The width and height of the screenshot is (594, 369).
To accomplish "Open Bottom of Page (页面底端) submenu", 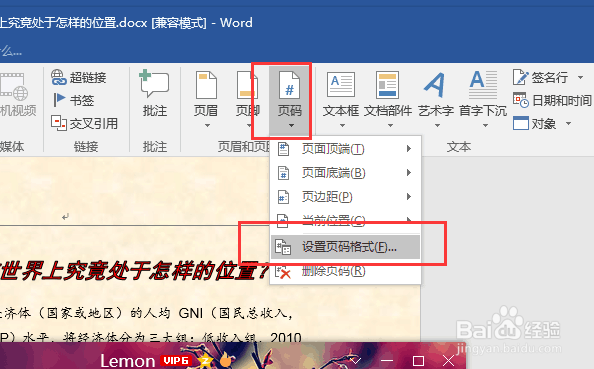I will [x=345, y=173].
